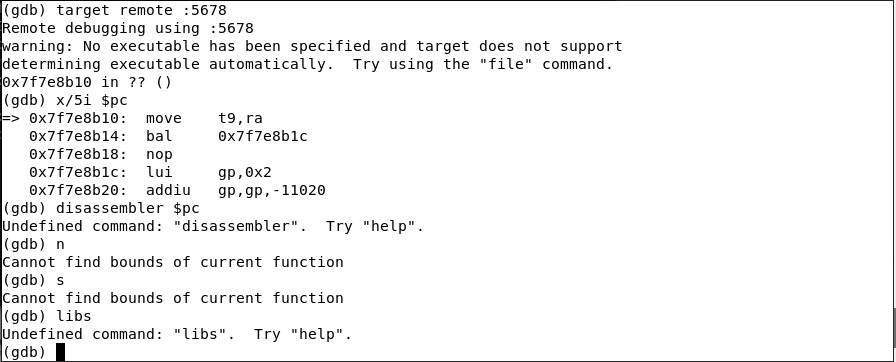Click the blinking cursor at the gdb prompt
The image size is (896, 362).
tap(61, 352)
